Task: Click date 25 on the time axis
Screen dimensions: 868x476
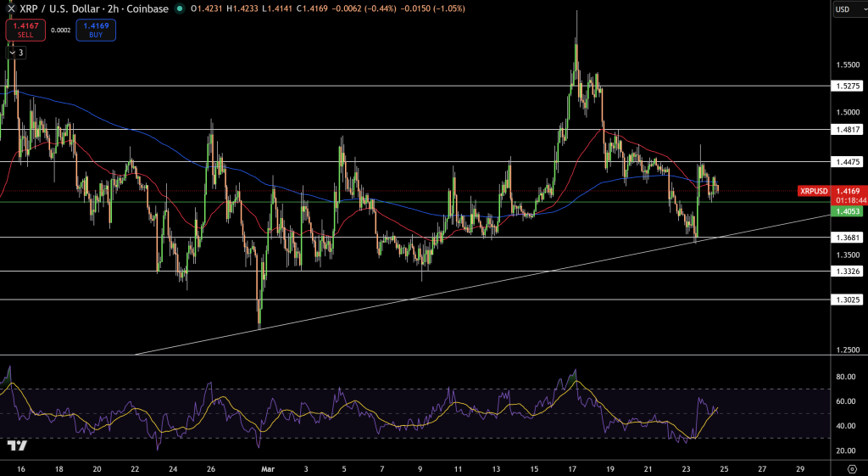Action: [x=724, y=468]
